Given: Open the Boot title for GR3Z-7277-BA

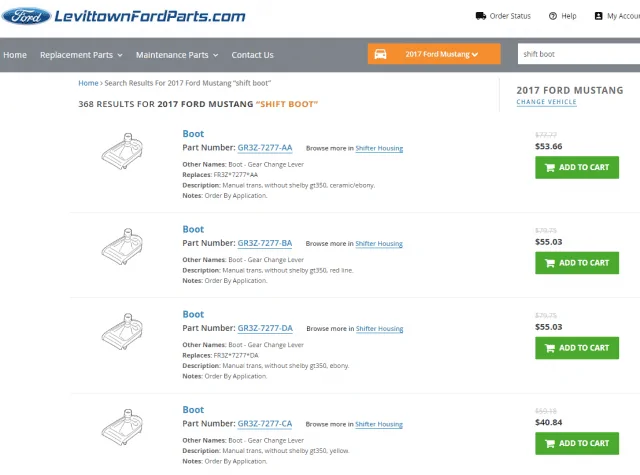Looking at the screenshot, I should pos(193,229).
